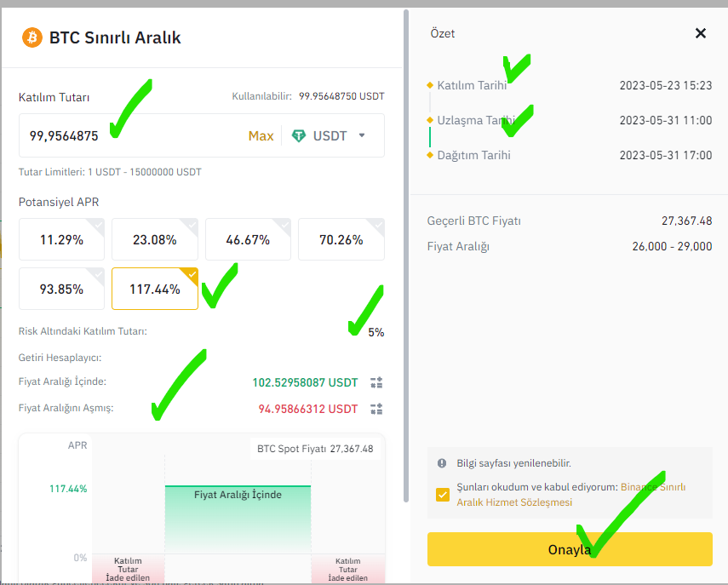Pick the selected 117.44% APR tile
This screenshot has width=728, height=585.
coord(155,290)
